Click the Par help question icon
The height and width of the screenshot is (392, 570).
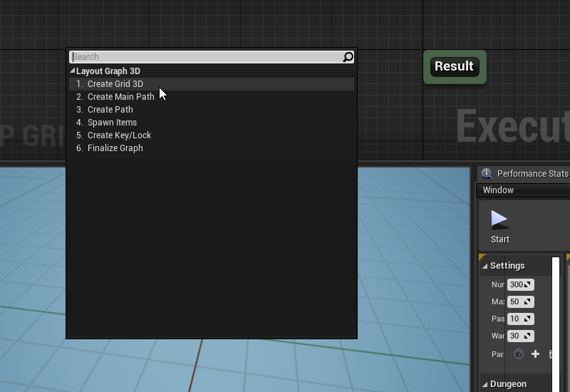point(519,354)
